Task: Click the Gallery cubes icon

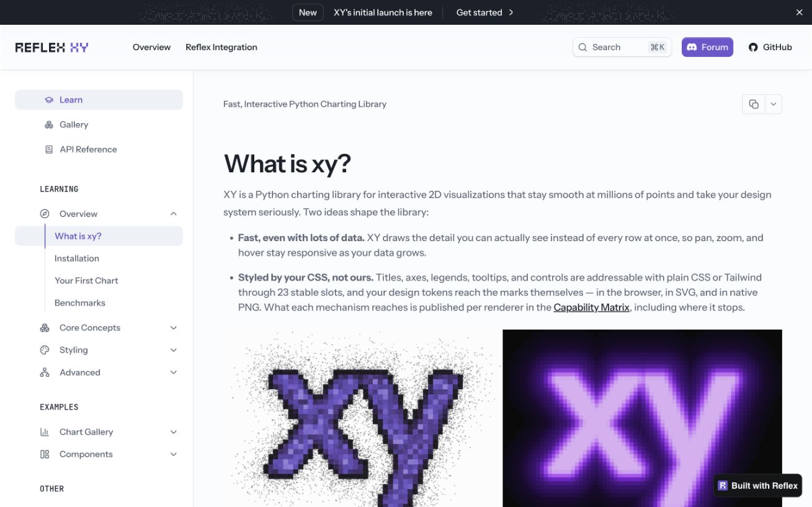Action: [x=49, y=125]
